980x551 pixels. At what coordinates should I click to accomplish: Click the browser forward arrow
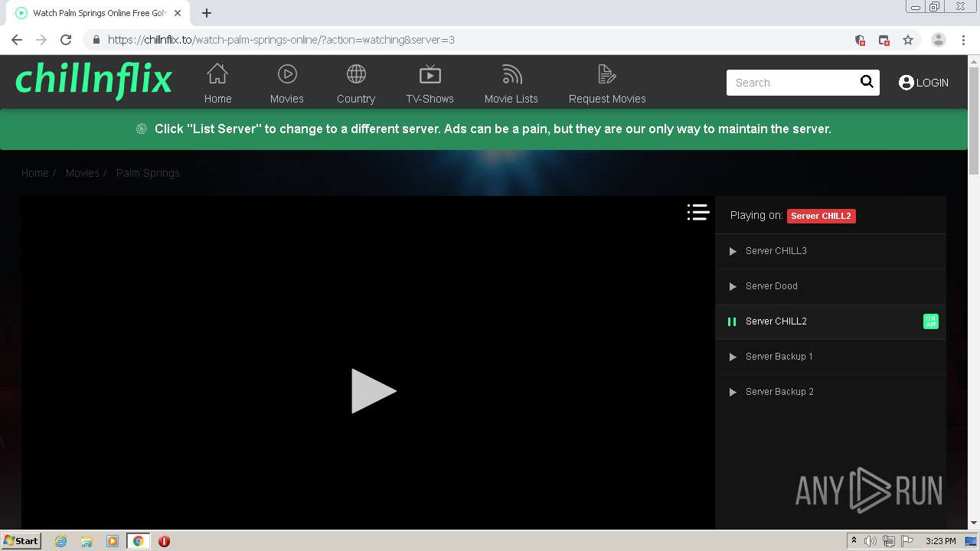pos(41,40)
